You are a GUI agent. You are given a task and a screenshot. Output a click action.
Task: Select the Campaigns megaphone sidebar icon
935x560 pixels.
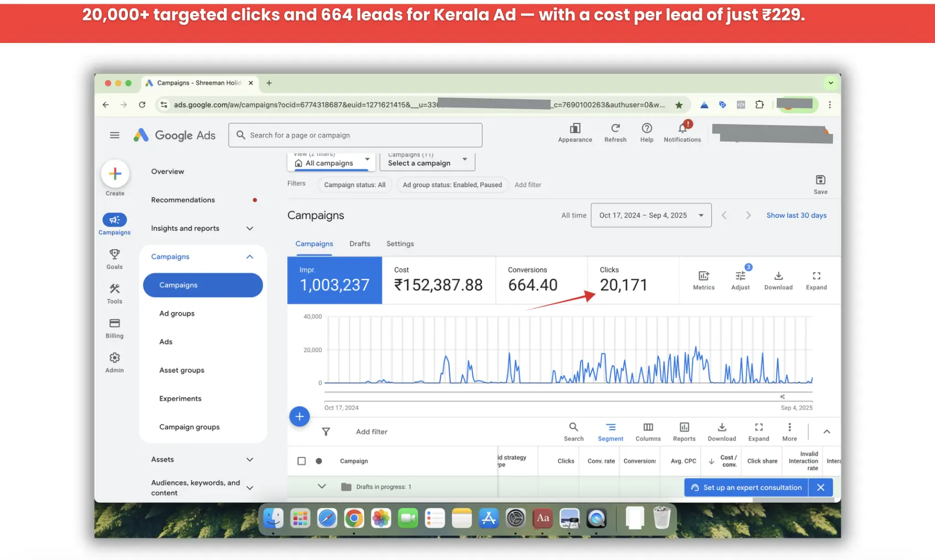[x=115, y=220]
